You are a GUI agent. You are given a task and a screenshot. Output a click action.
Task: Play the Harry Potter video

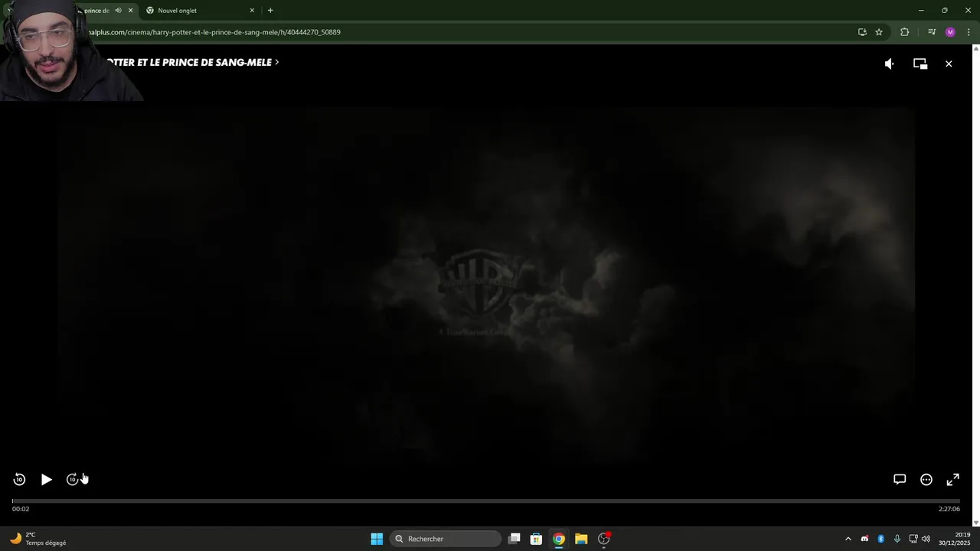47,480
